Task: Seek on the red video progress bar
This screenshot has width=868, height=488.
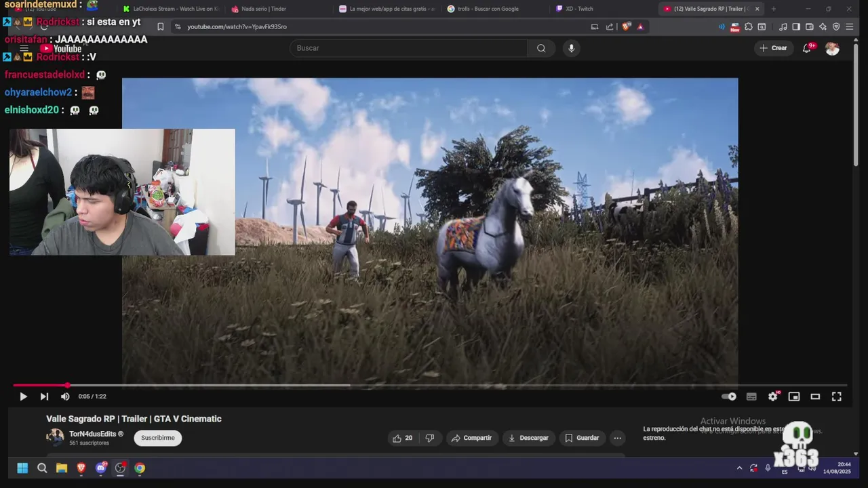Action: pos(430,385)
